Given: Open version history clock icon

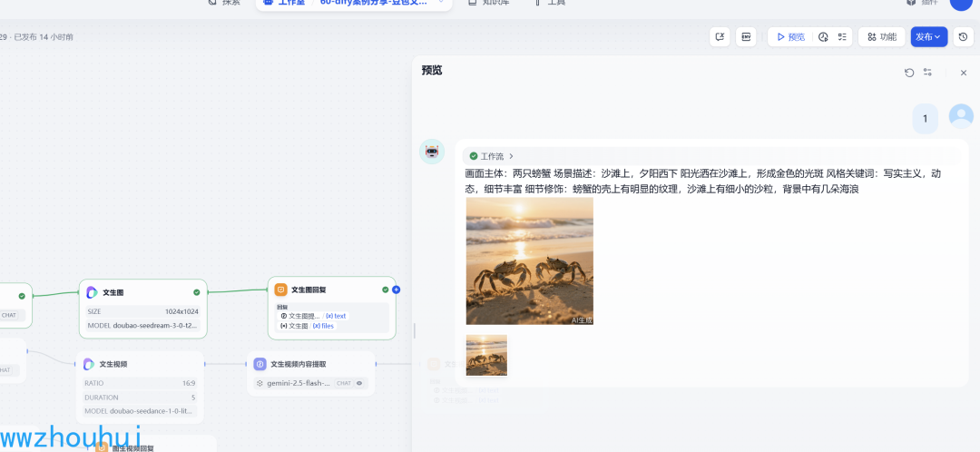Looking at the screenshot, I should click(x=963, y=37).
